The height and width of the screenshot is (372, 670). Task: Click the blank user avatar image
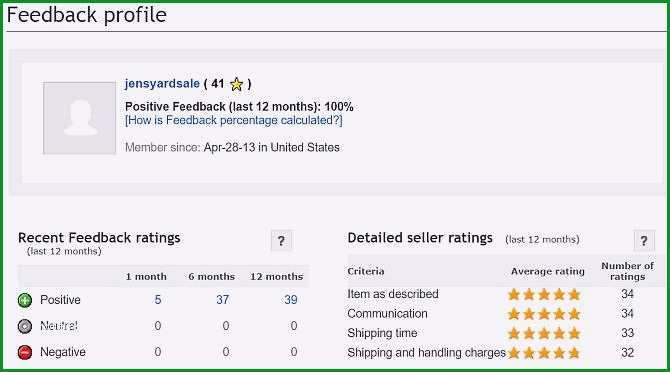pyautogui.click(x=79, y=118)
